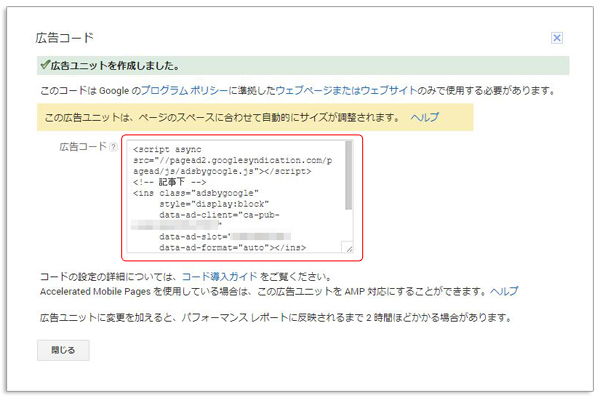
Task: Click the 広告コード dialog title
Action: 64,38
